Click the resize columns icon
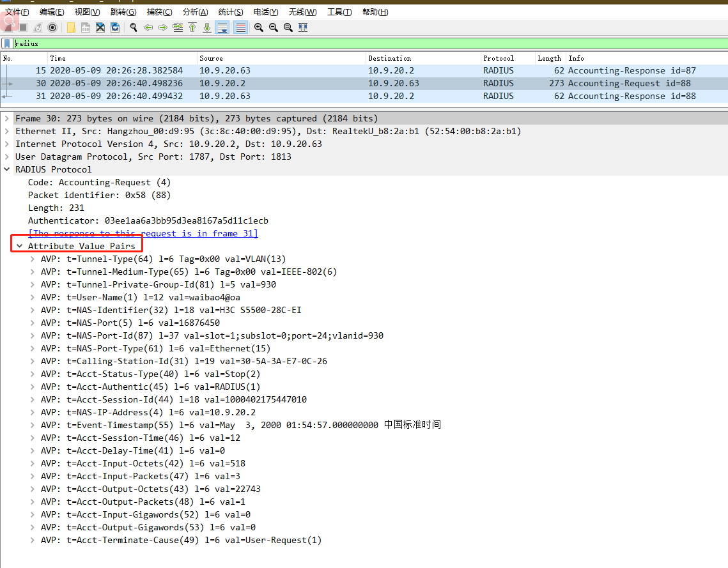The image size is (728, 568). click(x=303, y=27)
